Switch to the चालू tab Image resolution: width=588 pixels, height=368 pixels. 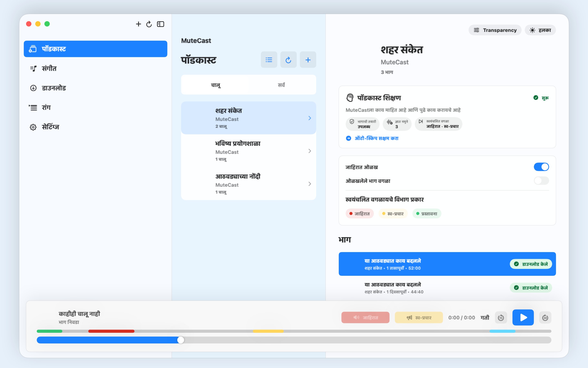pos(216,85)
